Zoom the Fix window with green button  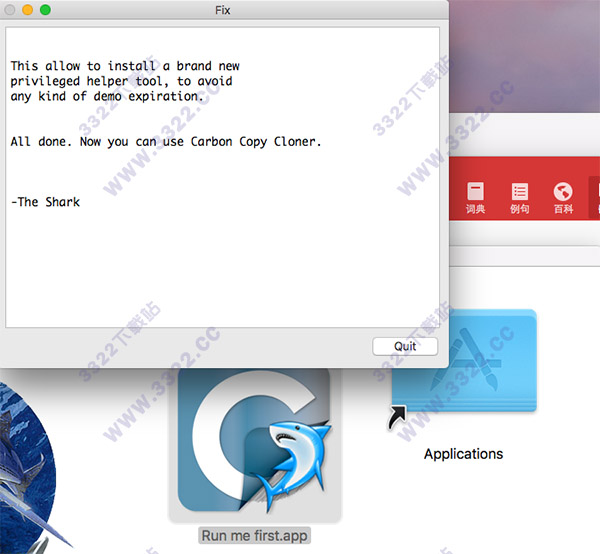point(45,10)
